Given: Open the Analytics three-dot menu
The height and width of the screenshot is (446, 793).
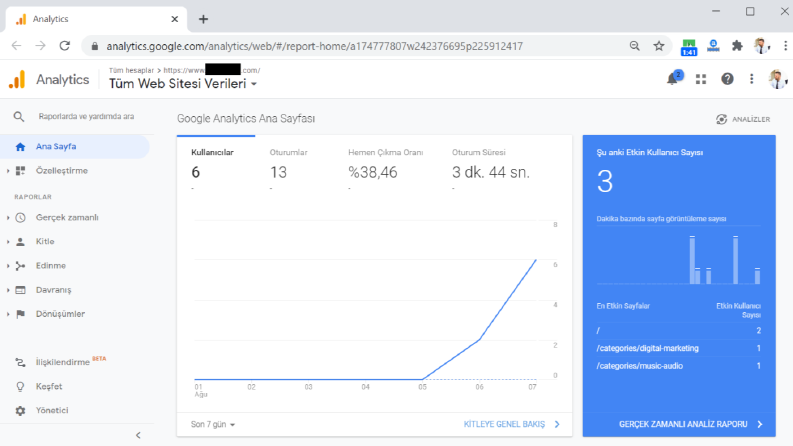Looking at the screenshot, I should (x=752, y=79).
